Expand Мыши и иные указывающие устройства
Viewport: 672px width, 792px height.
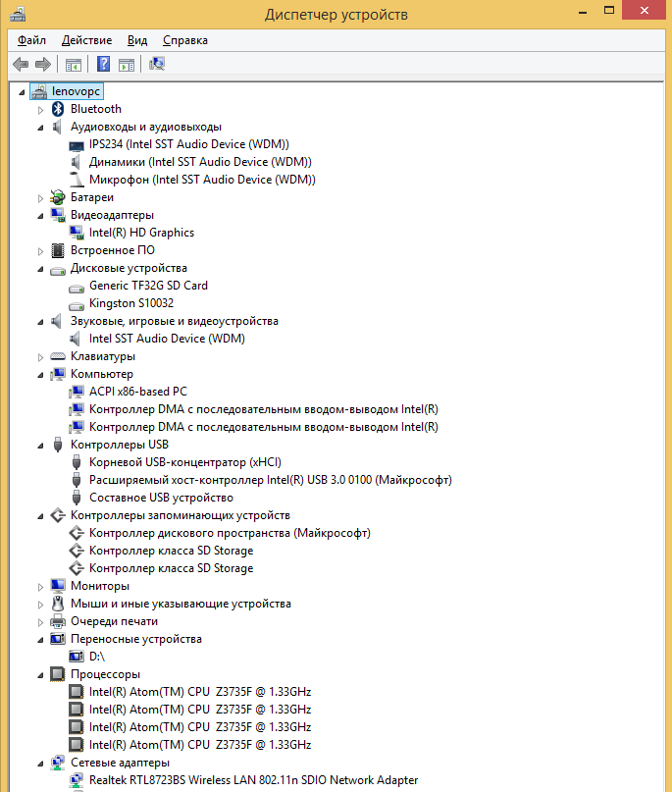coord(40,605)
